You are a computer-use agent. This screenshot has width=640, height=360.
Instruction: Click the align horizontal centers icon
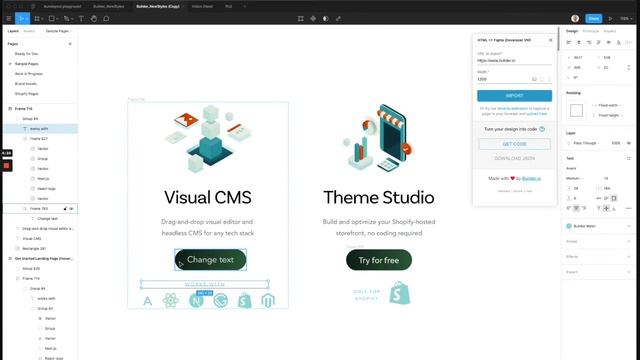(579, 42)
